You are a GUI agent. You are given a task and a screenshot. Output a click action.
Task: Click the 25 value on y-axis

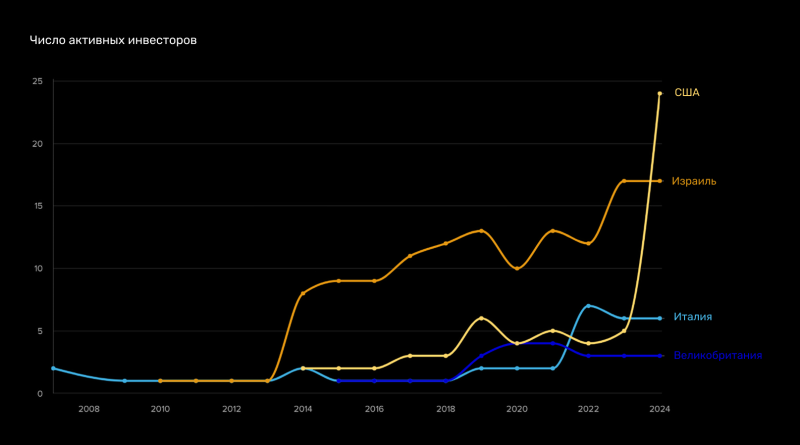click(37, 81)
